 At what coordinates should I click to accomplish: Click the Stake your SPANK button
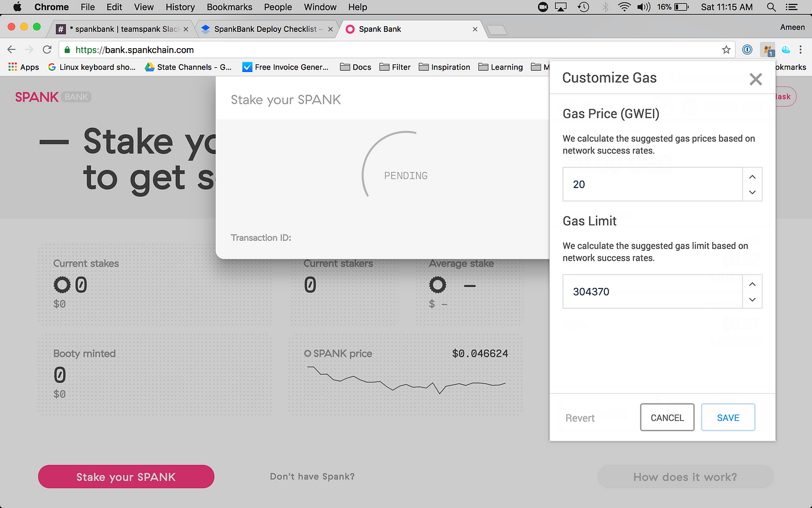[126, 477]
